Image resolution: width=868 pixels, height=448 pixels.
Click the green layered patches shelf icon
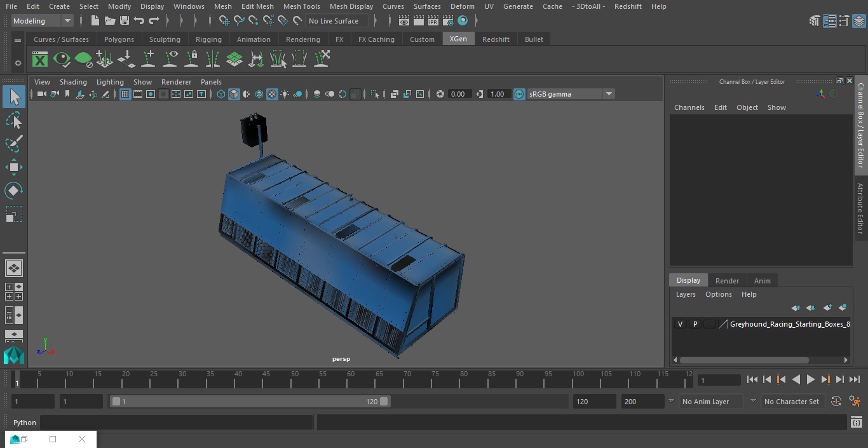pyautogui.click(x=234, y=60)
